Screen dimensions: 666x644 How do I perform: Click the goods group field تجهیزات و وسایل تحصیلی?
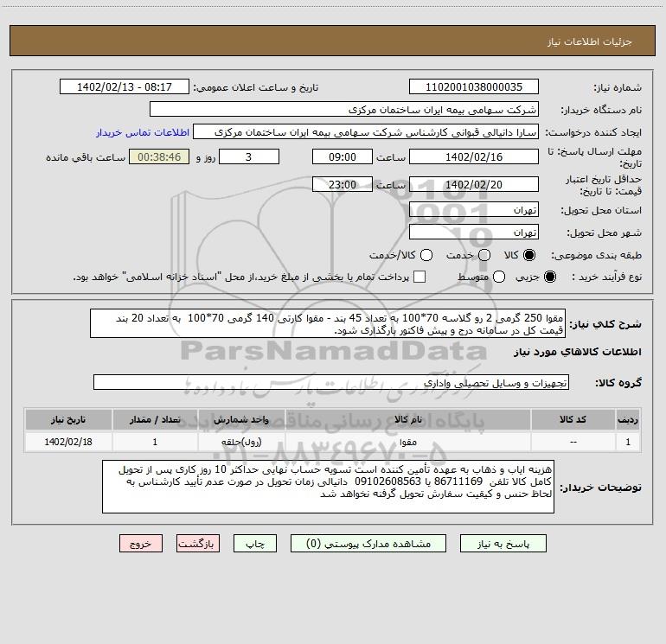(x=331, y=382)
